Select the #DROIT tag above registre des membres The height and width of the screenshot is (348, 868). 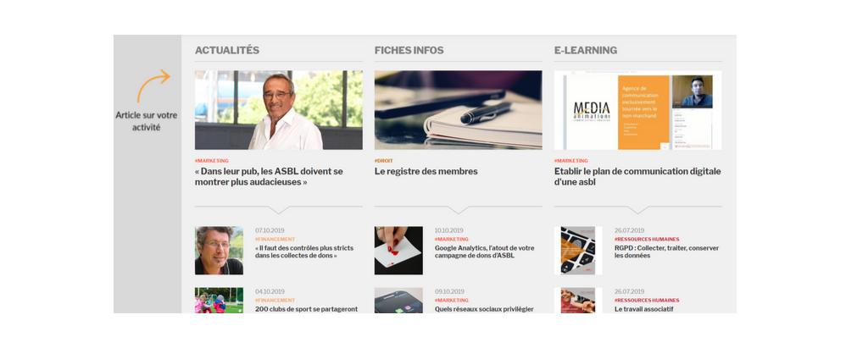coord(384,161)
